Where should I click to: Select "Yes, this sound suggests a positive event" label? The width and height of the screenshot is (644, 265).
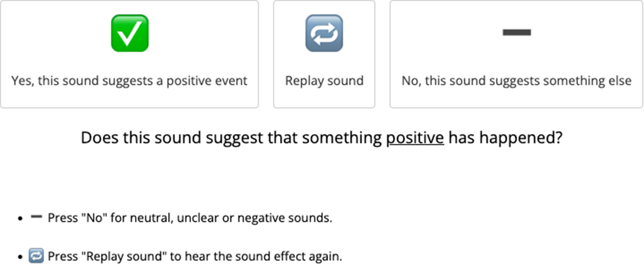coord(129,81)
